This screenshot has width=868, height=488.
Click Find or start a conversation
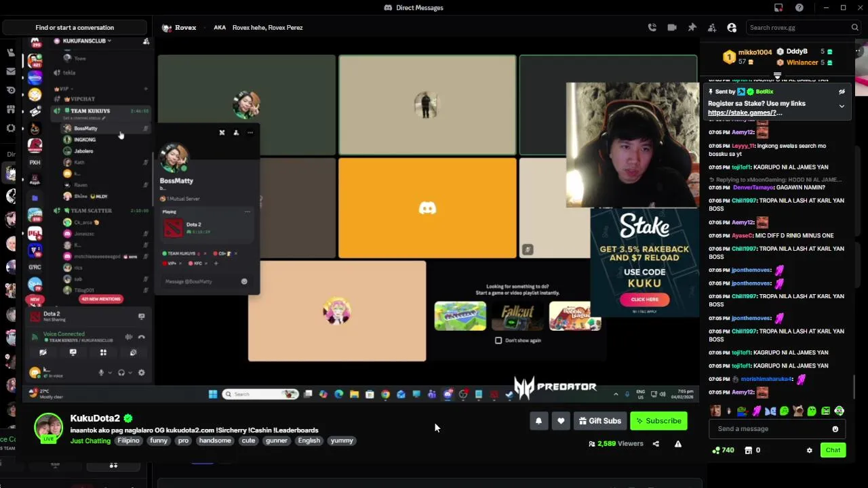point(75,28)
